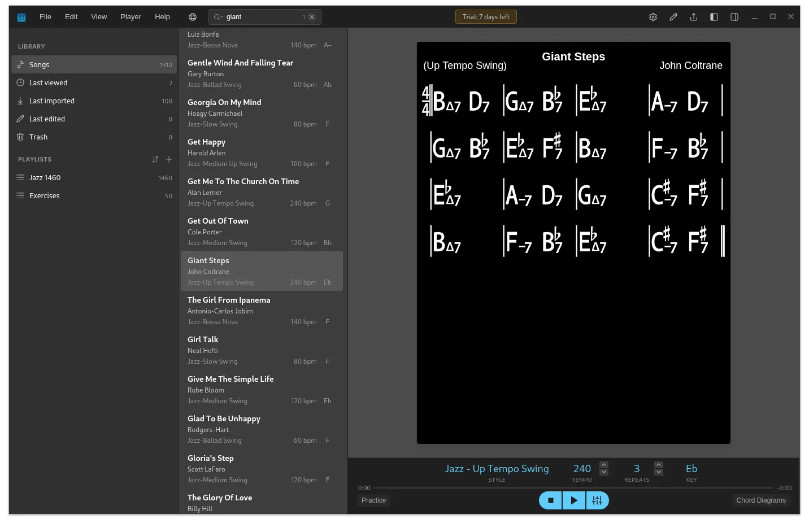This screenshot has width=809, height=532.
Task: Open Last imported in the library
Action: (94, 101)
